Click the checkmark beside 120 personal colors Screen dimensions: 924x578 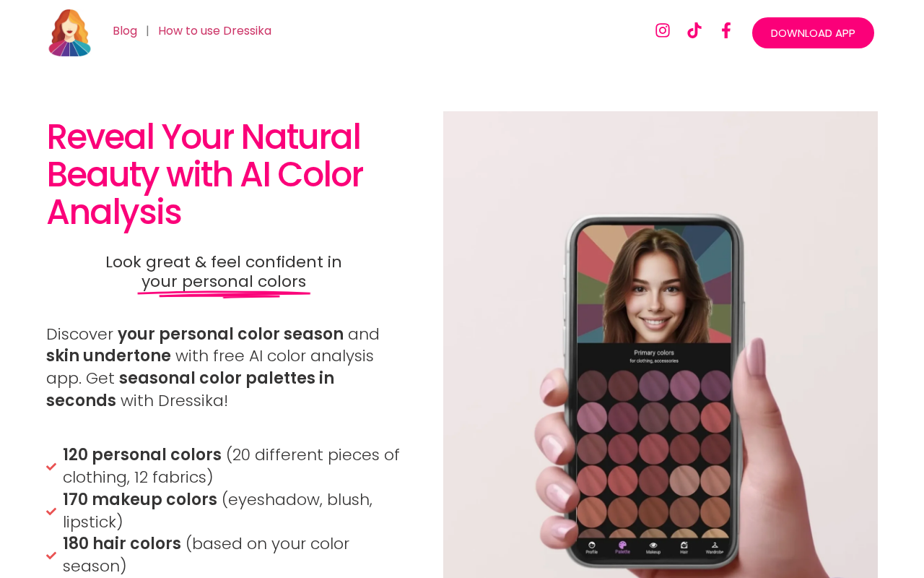pyautogui.click(x=51, y=467)
